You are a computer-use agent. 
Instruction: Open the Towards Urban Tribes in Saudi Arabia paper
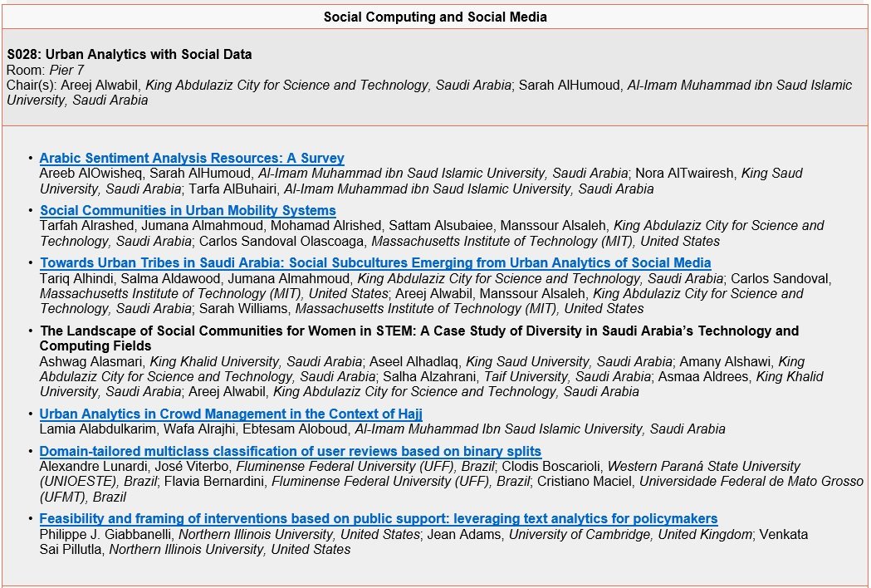tap(376, 262)
